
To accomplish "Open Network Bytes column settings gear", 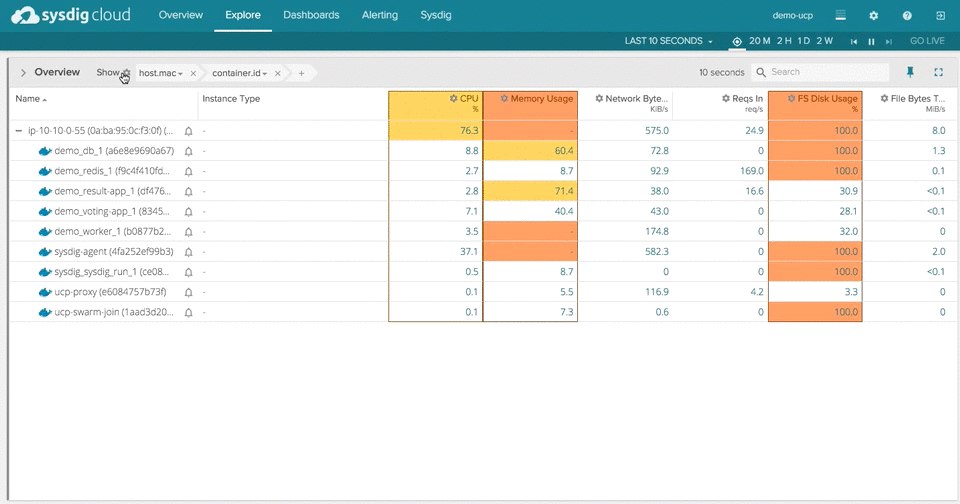I will point(599,98).
